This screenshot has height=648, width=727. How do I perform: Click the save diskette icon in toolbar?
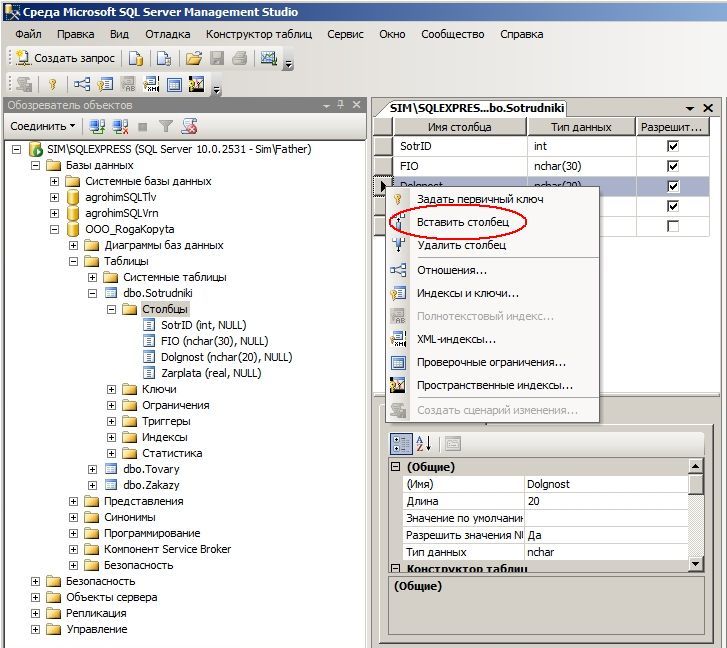pos(217,58)
